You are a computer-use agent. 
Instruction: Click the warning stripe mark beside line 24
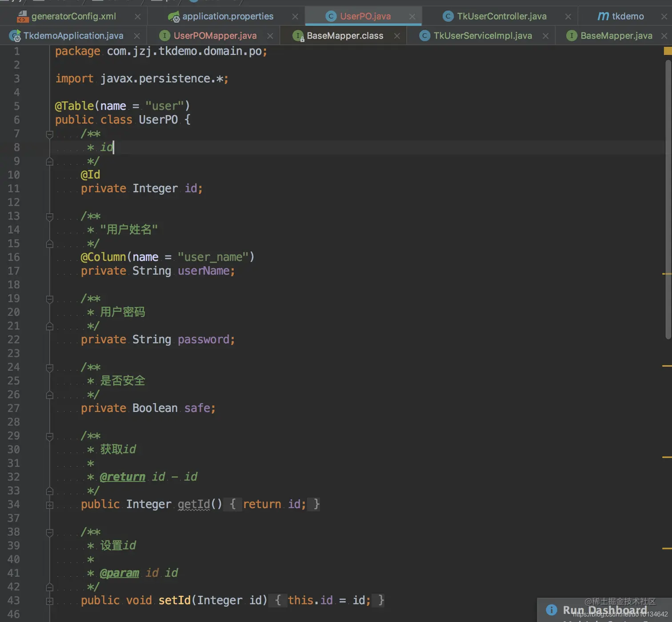(667, 366)
